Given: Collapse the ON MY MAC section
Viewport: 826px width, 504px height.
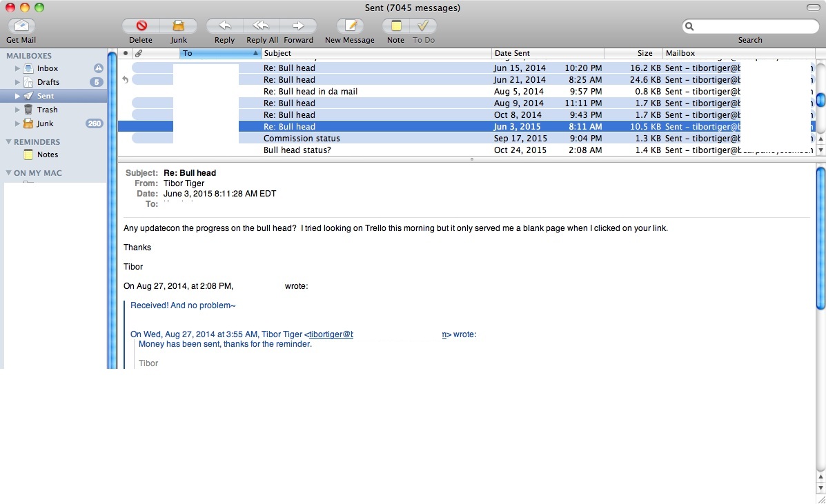Looking at the screenshot, I should [9, 173].
